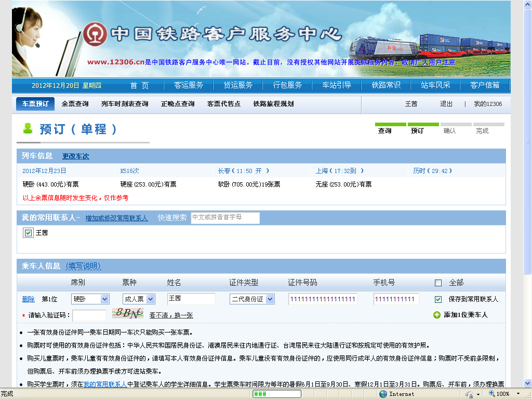Screen dimensions: 532x399
Task: Click the green plus icon for 添加1位乘车人
Action: pos(437,315)
